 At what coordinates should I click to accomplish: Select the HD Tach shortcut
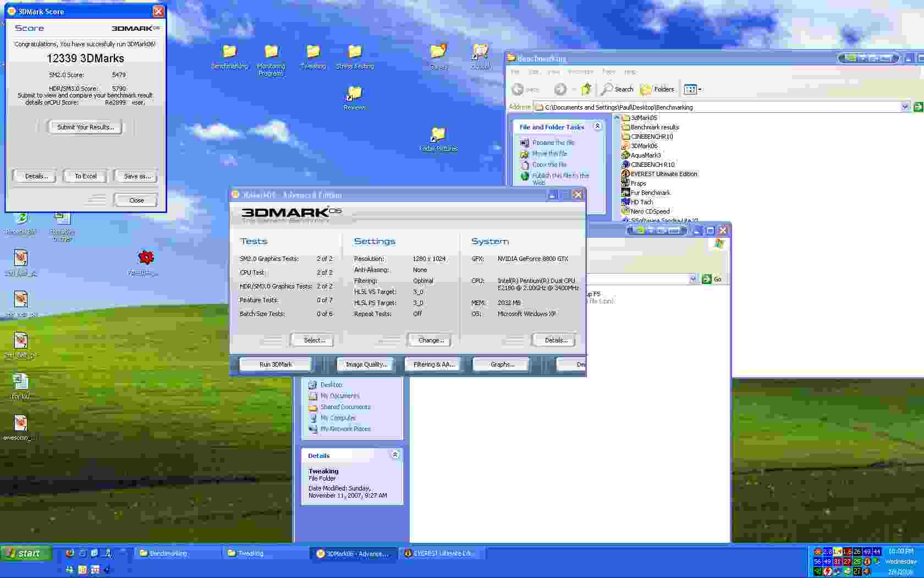(x=637, y=202)
